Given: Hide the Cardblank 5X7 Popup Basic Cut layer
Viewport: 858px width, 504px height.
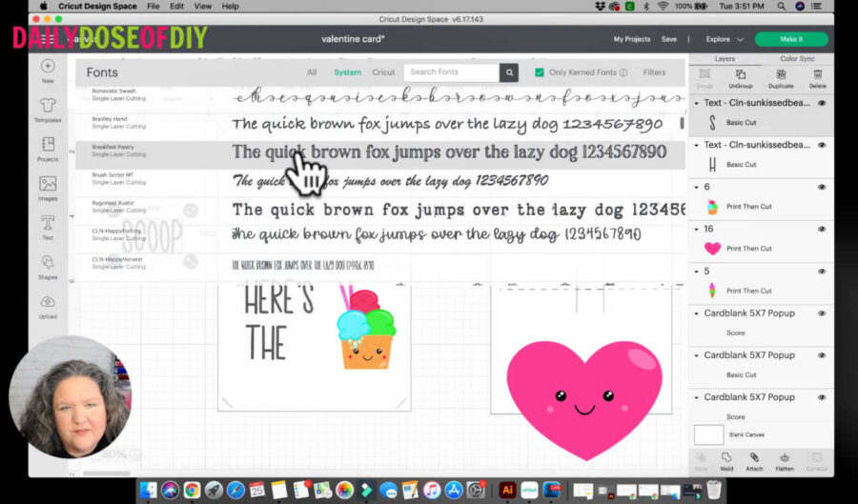Looking at the screenshot, I should (x=822, y=355).
